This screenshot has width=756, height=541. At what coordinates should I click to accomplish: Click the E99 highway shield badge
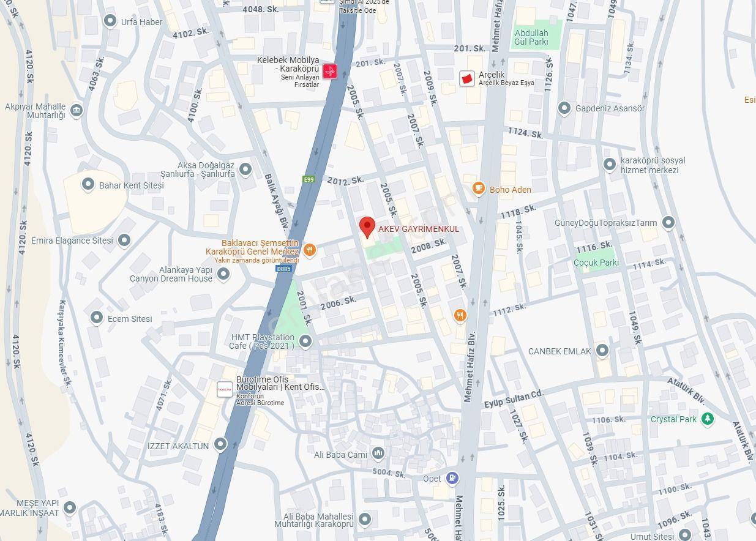pos(309,179)
